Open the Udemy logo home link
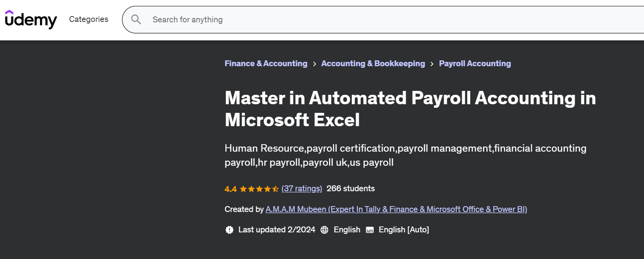 point(31,19)
